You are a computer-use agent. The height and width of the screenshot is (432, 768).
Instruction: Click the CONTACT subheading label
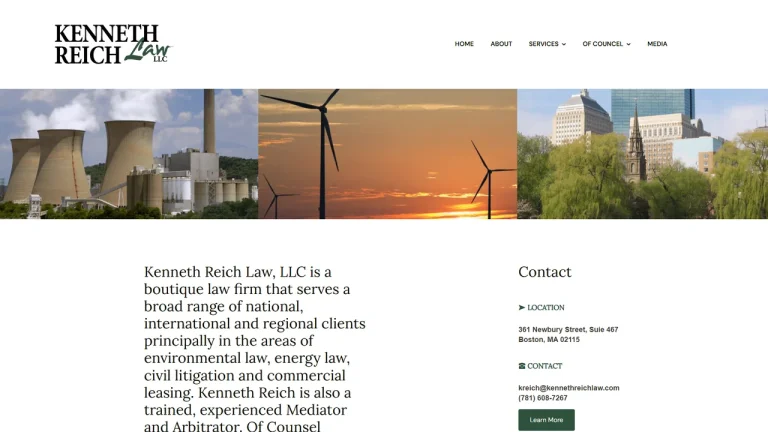click(x=545, y=366)
